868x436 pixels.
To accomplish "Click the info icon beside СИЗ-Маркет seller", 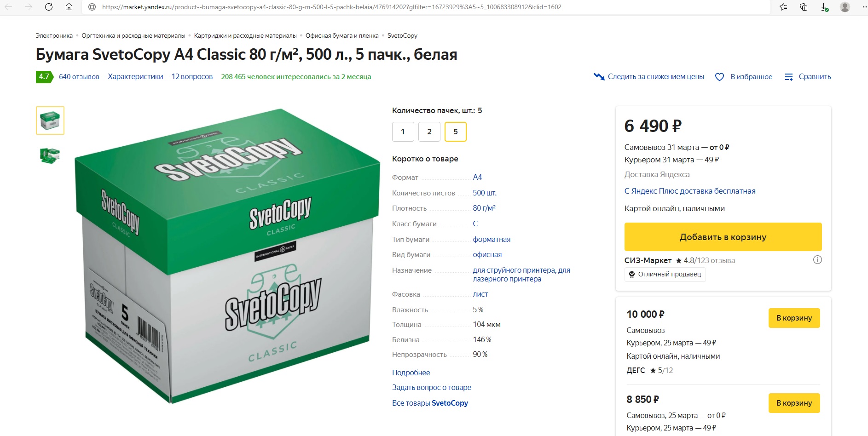I will pos(817,260).
